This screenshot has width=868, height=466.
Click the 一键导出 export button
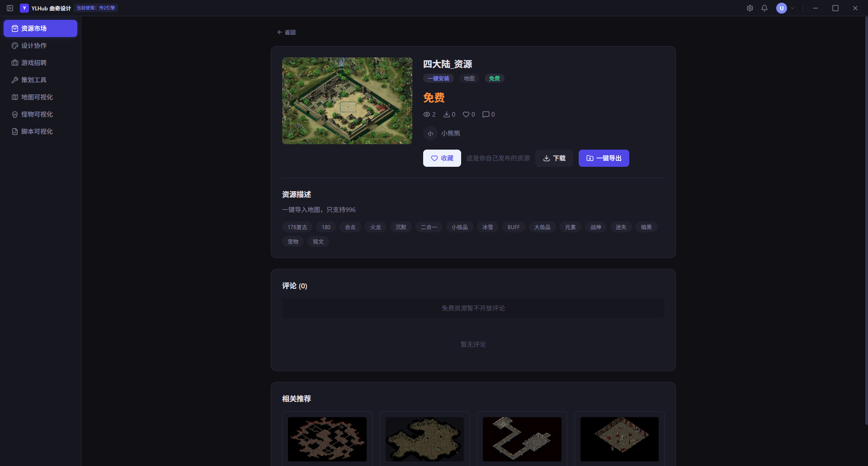(x=604, y=158)
